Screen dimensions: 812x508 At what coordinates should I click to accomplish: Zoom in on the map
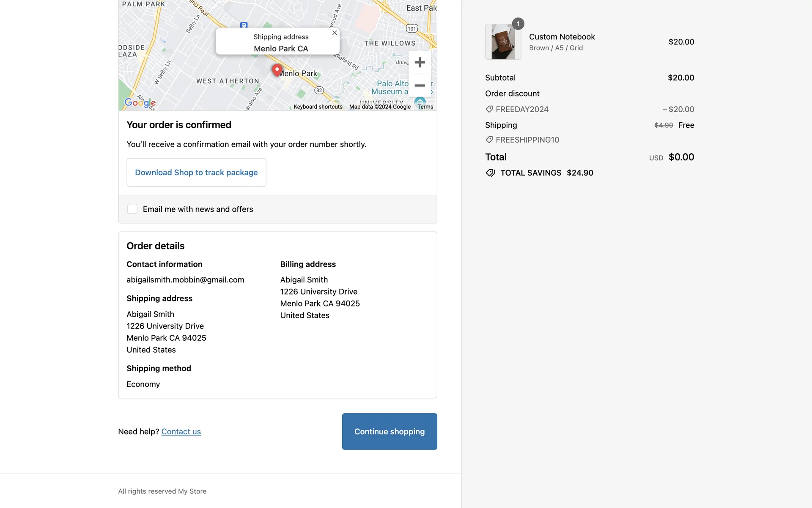coord(420,63)
